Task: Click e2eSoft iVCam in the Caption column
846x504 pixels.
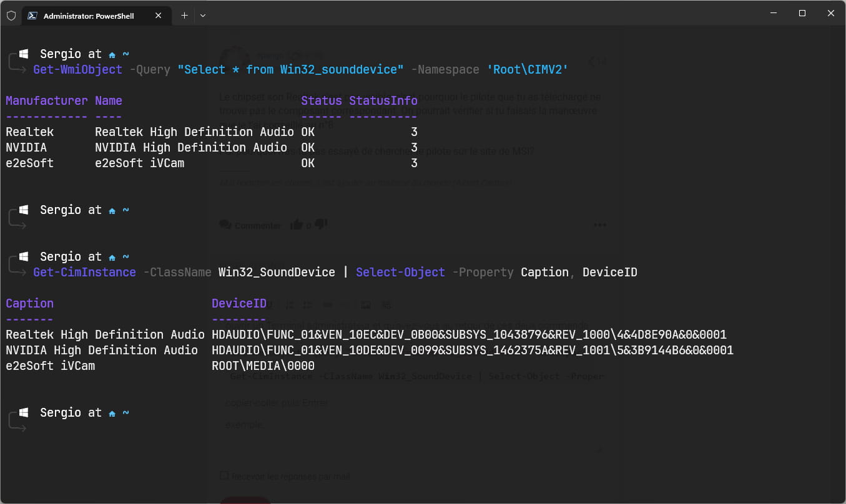Action: tap(51, 366)
